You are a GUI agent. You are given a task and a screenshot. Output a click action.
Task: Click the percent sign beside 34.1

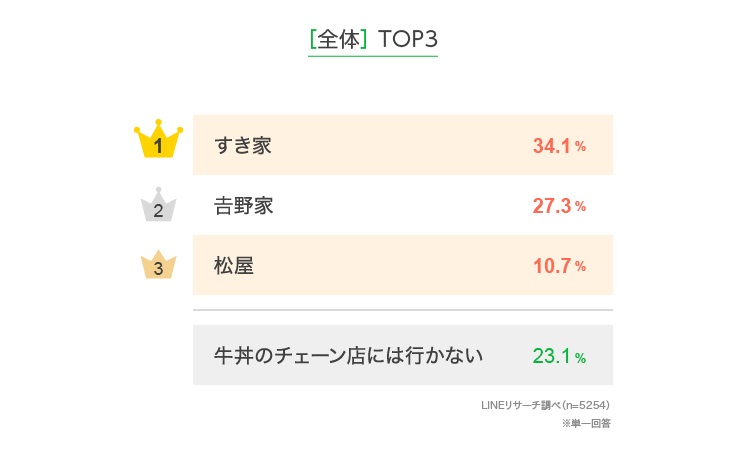580,147
